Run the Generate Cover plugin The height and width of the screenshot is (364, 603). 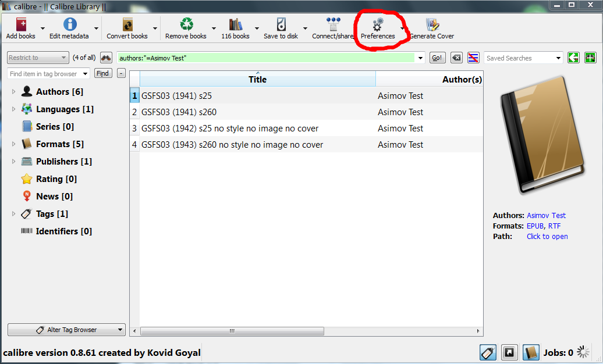click(x=432, y=28)
